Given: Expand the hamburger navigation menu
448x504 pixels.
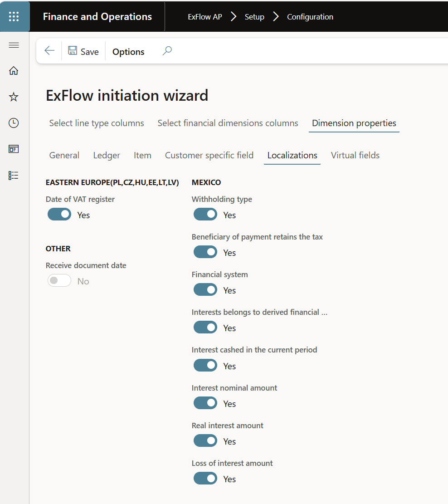Looking at the screenshot, I should click(14, 45).
